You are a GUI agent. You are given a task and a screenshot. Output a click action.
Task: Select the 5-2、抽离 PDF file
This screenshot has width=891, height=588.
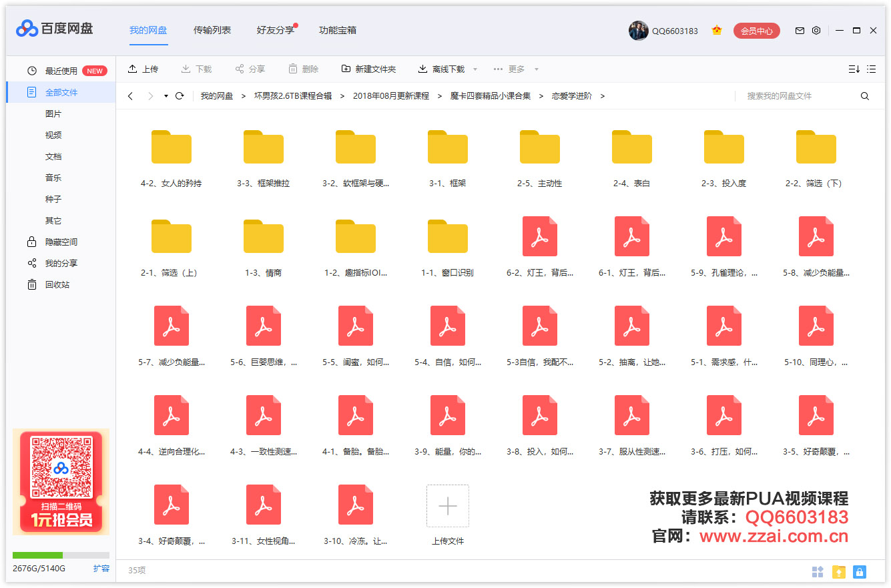632,326
